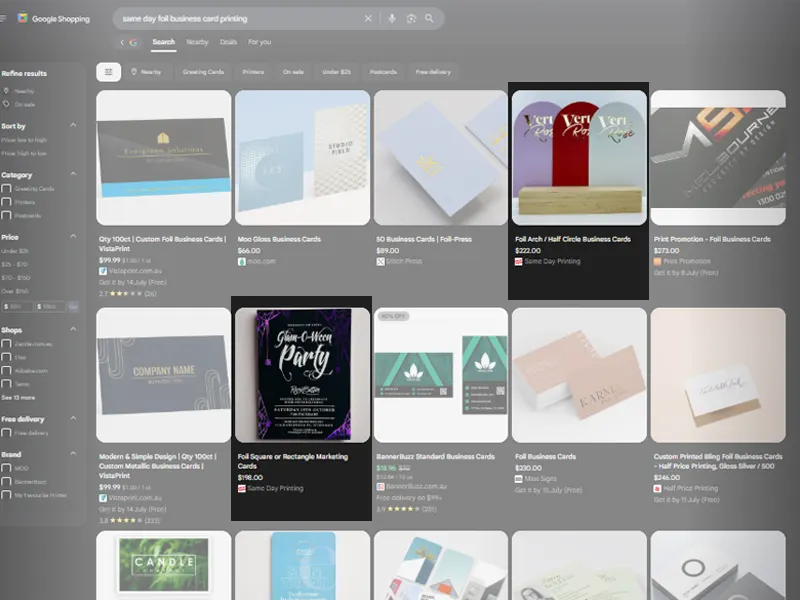Select the Free delivery filter chip
Screen dimensions: 800x600
(x=433, y=72)
